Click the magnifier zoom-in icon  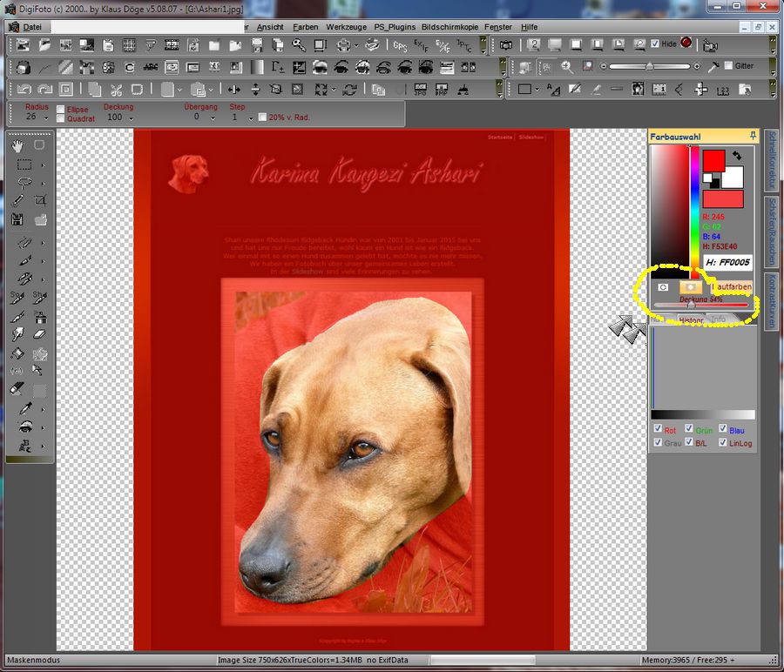pos(567,66)
